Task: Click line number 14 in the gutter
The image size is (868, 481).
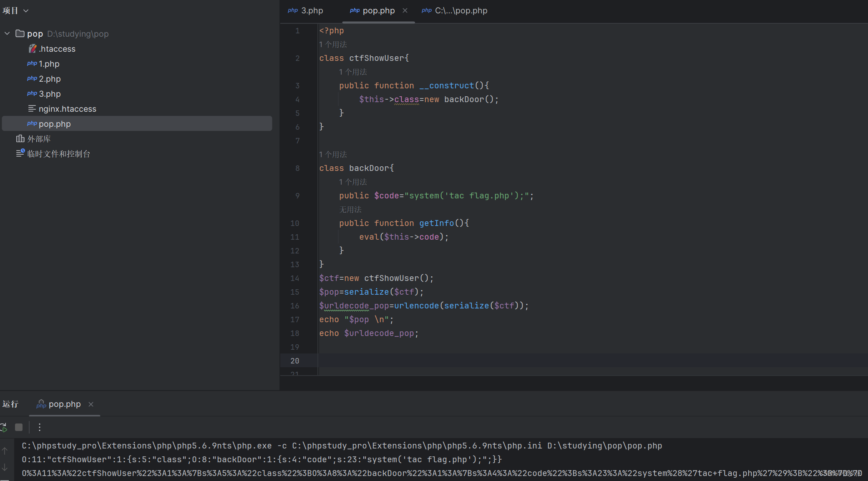Action: [295, 278]
